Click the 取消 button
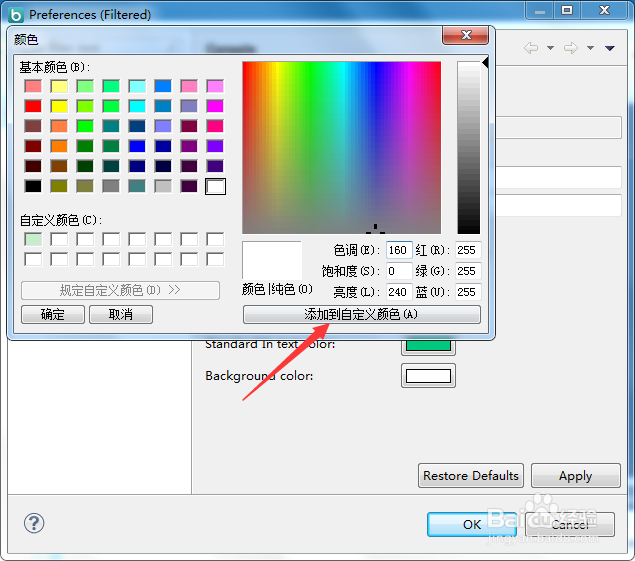This screenshot has height=561, width=635. pos(121,314)
